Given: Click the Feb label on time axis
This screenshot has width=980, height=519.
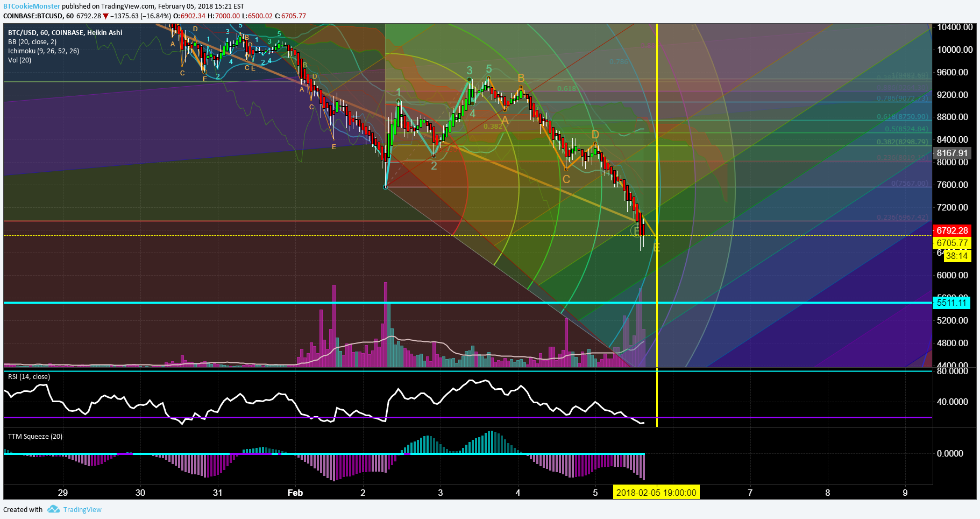Looking at the screenshot, I should (295, 493).
